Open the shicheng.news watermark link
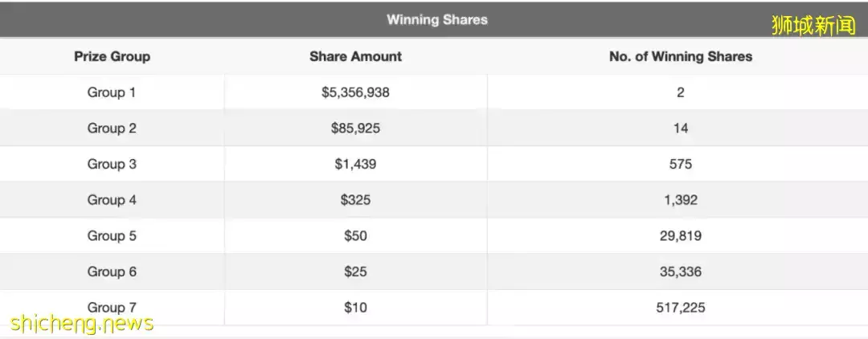This screenshot has width=868, height=339. click(82, 324)
